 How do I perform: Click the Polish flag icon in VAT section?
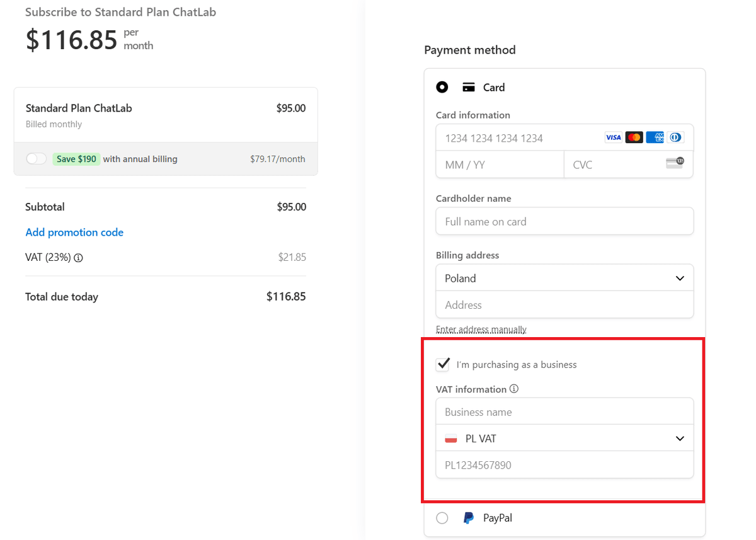point(450,438)
